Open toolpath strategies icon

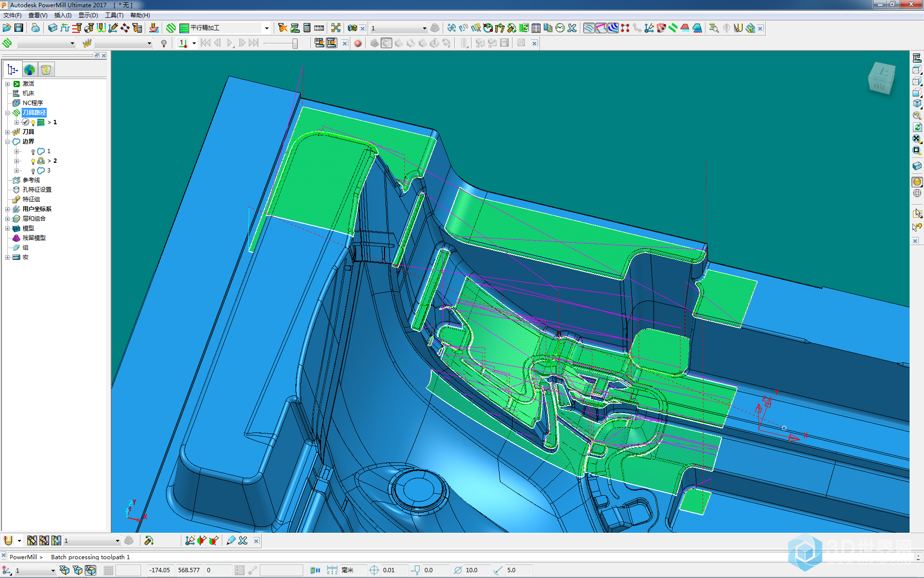[x=171, y=28]
